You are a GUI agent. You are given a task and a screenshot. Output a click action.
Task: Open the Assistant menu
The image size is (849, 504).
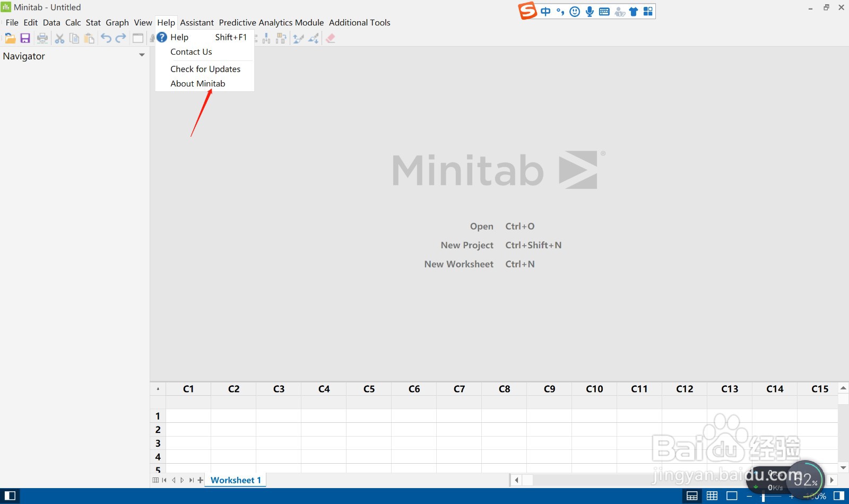[x=197, y=22]
